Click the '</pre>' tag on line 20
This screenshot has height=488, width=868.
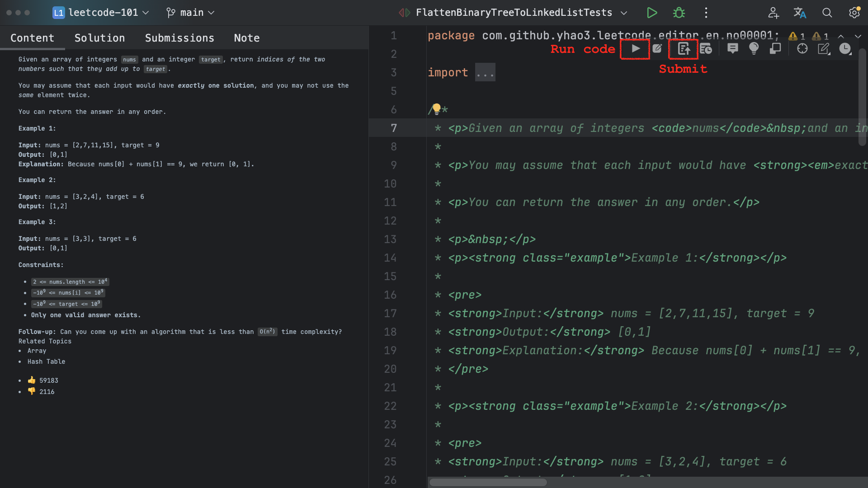coord(468,369)
